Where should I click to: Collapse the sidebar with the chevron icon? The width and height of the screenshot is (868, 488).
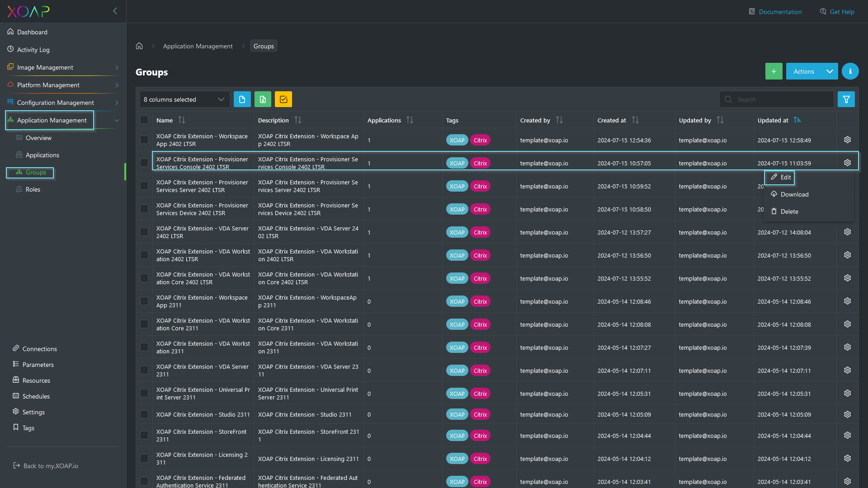click(x=115, y=11)
